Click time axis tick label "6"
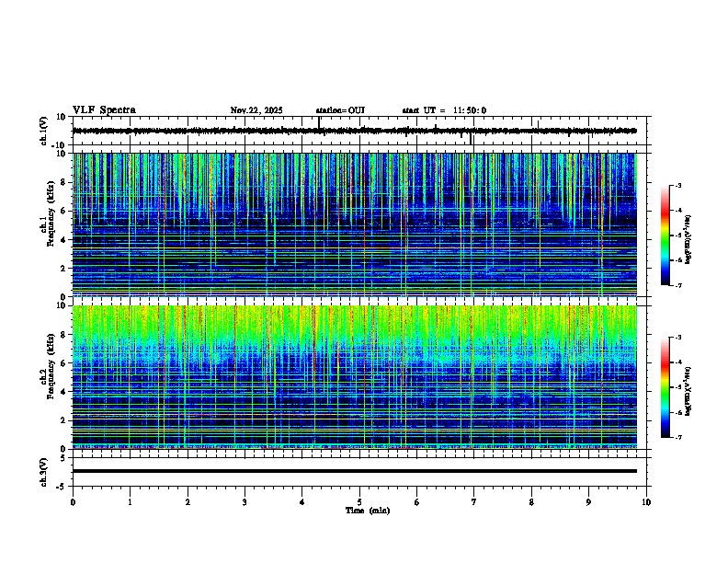Screen dimensions: 728x563 417,502
